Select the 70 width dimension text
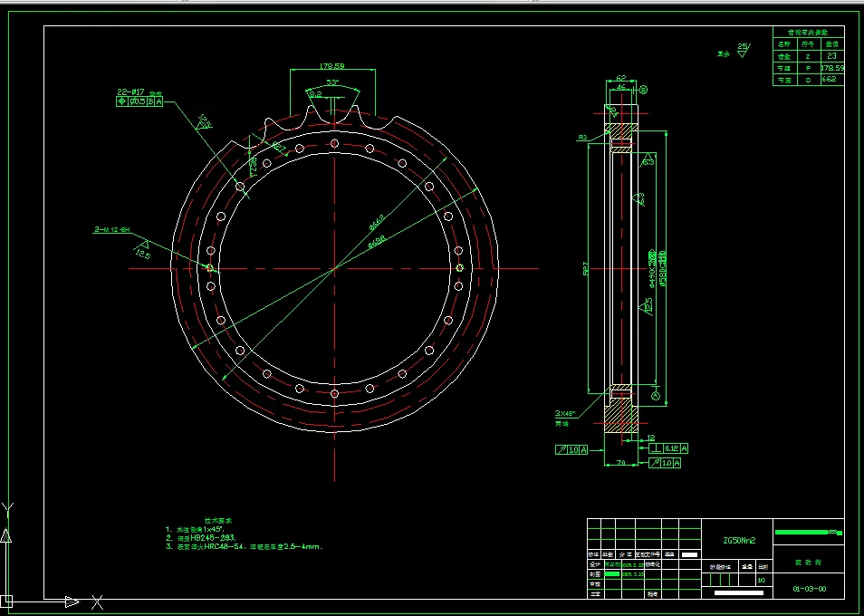 click(x=620, y=464)
